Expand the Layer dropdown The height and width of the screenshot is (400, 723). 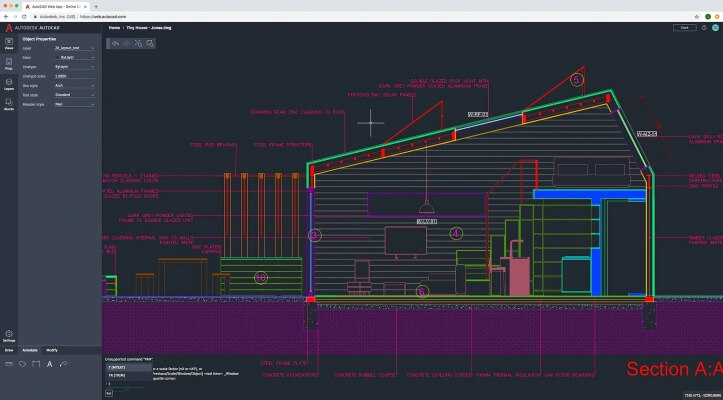pos(74,47)
